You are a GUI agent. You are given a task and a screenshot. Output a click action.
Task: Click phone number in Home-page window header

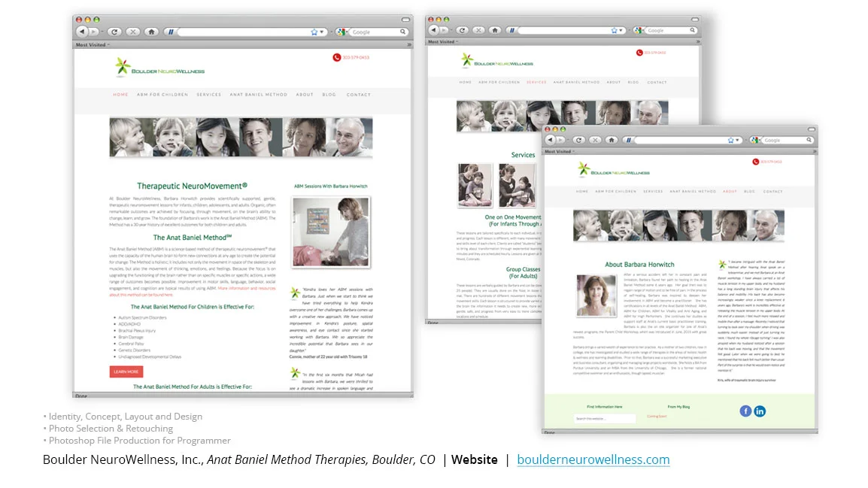tap(355, 58)
